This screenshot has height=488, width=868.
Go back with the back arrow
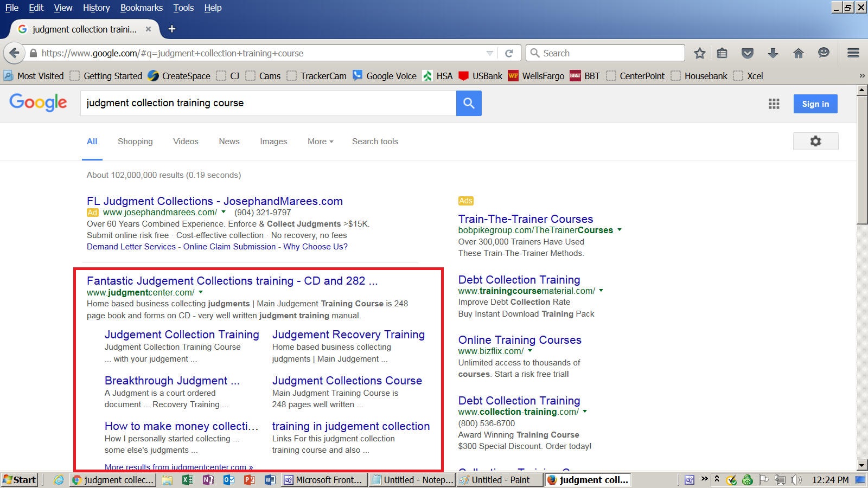(15, 53)
